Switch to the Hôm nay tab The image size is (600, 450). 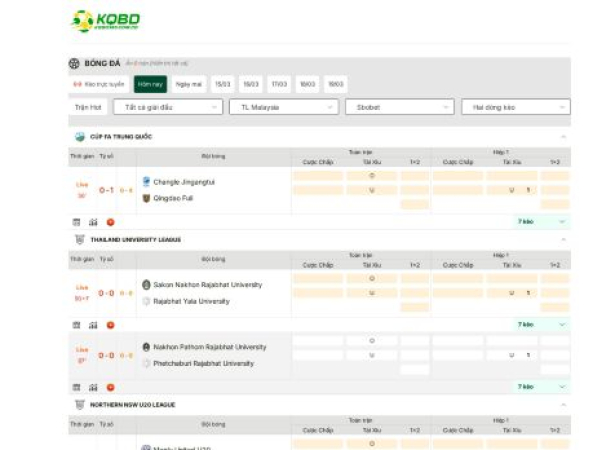(150, 84)
